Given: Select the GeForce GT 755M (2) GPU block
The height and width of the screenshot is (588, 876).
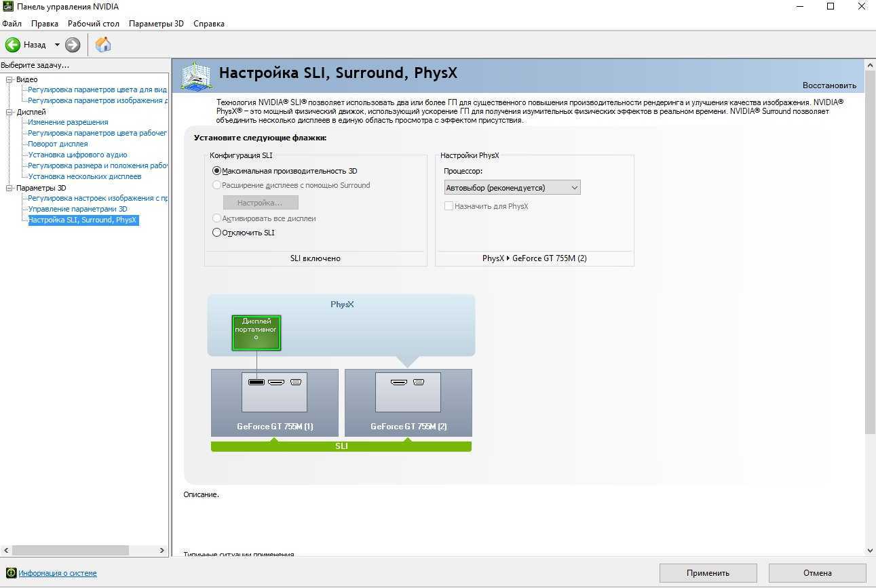Looking at the screenshot, I should (x=408, y=402).
